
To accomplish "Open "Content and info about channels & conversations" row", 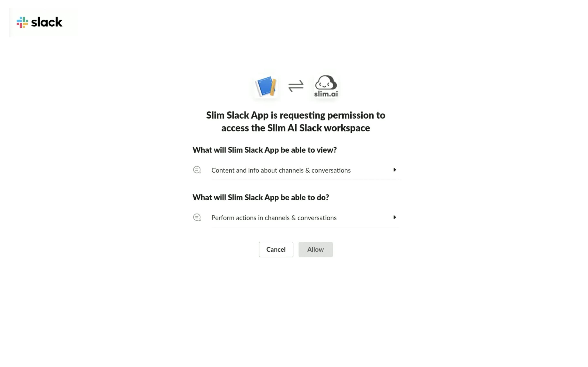I will coord(296,170).
